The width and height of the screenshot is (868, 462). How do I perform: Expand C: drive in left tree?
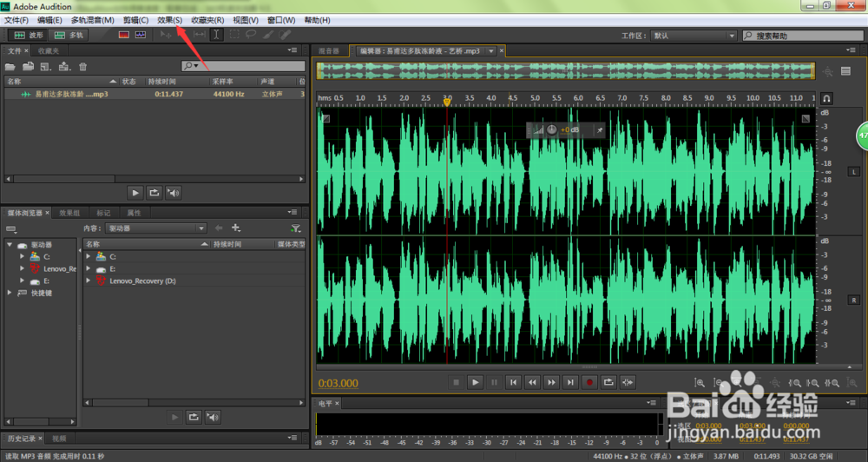tap(23, 256)
